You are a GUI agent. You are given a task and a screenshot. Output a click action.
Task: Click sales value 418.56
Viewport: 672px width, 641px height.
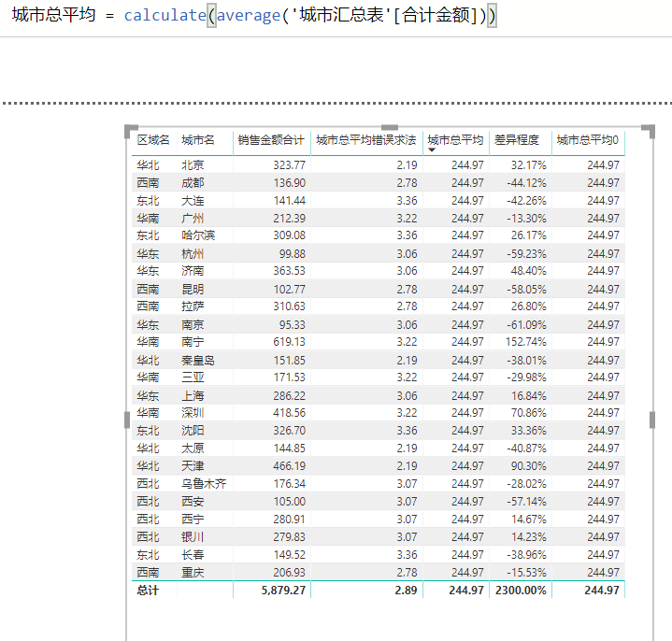click(290, 413)
